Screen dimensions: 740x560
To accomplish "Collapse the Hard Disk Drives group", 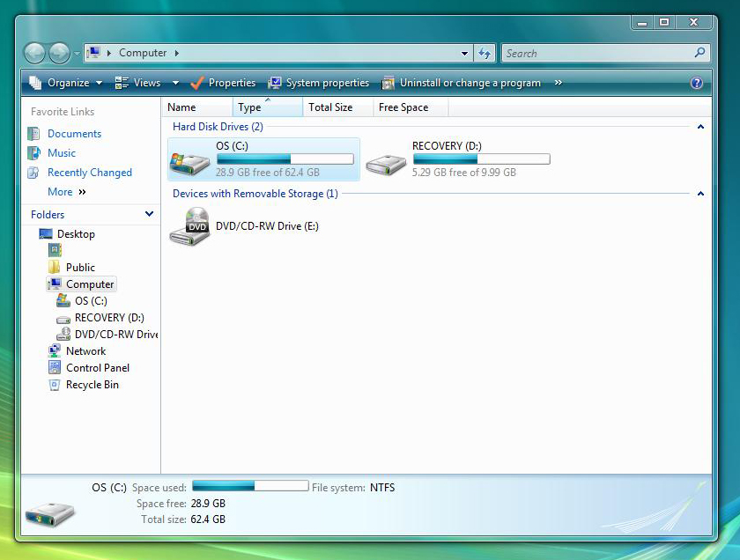I will [701, 127].
